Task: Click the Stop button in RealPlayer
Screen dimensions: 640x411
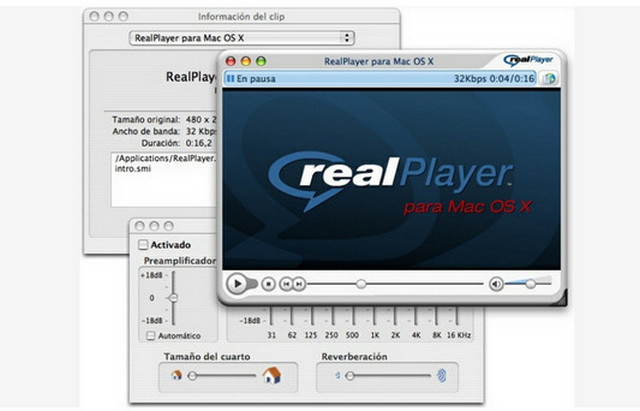Action: point(268,284)
